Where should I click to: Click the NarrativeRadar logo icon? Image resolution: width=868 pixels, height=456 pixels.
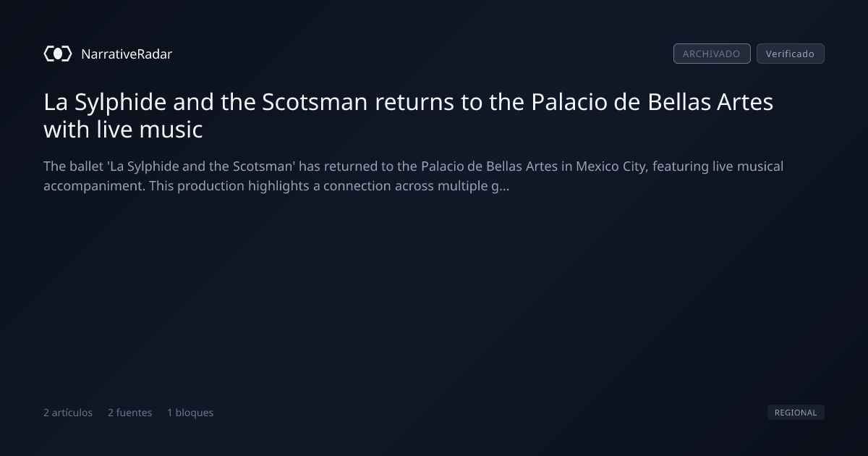coord(58,54)
